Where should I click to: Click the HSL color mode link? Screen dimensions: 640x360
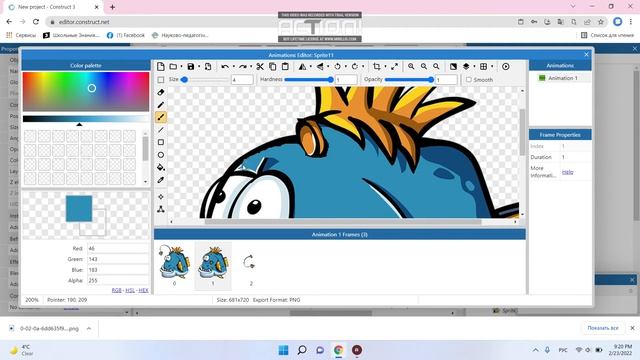[x=130, y=290]
